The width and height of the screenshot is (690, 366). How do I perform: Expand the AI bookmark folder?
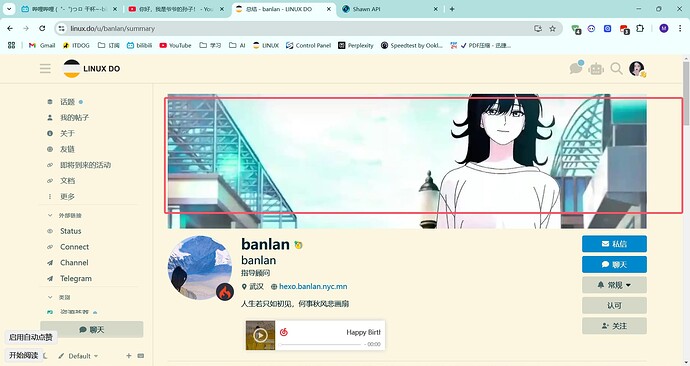pyautogui.click(x=237, y=45)
